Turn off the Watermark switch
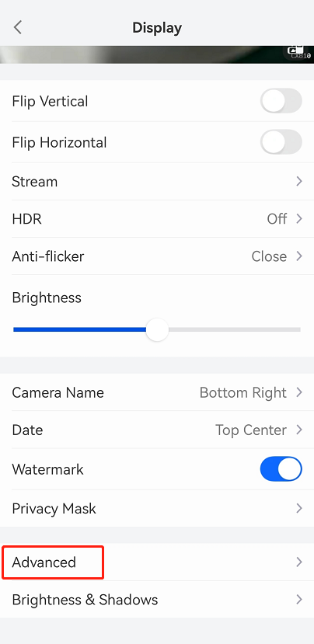Screen dimensions: 314x644 click(281, 468)
